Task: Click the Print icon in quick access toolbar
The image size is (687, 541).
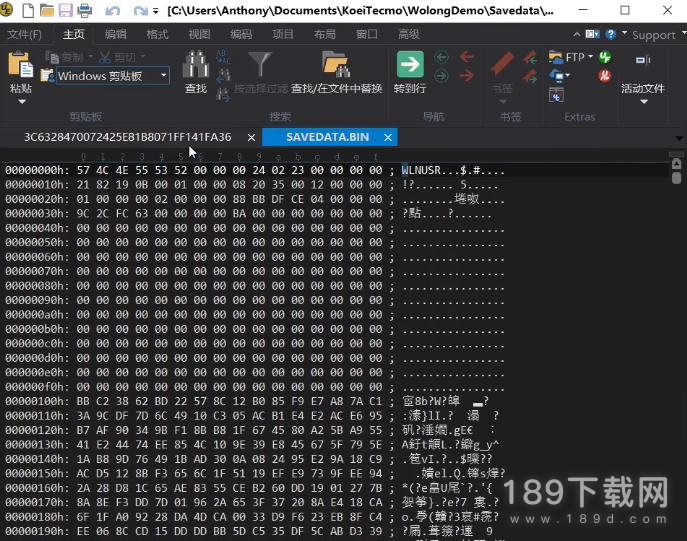Action: tap(85, 11)
